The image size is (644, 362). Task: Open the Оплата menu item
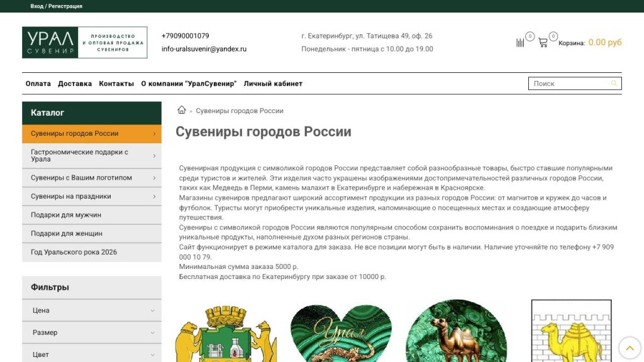(x=38, y=84)
